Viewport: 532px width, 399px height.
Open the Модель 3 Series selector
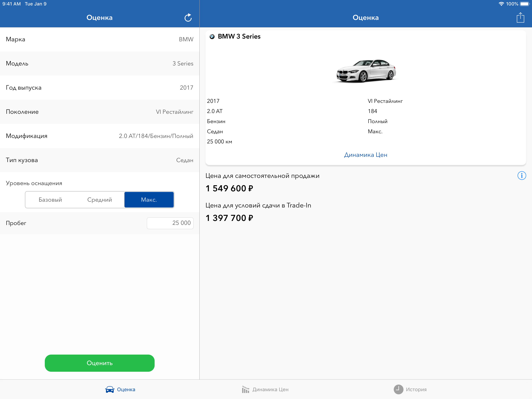click(x=100, y=63)
